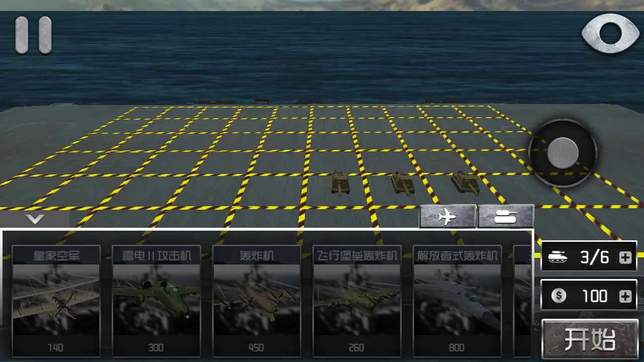Image resolution: width=644 pixels, height=362 pixels.
Task: Pause the game with the pause icon
Action: [33, 35]
